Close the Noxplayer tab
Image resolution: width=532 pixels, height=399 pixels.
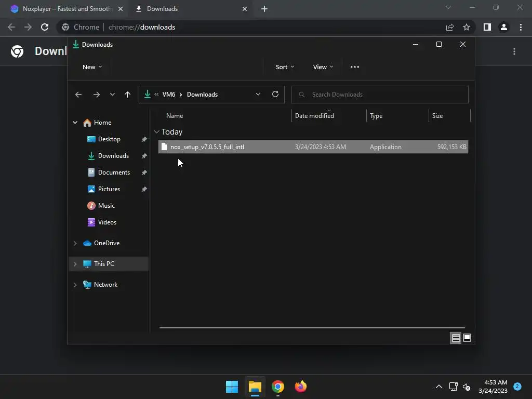pyautogui.click(x=121, y=9)
